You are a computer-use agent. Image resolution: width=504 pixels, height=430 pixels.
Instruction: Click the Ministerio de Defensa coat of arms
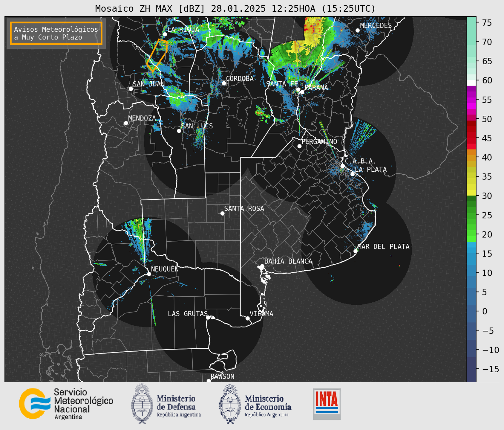tap(143, 404)
